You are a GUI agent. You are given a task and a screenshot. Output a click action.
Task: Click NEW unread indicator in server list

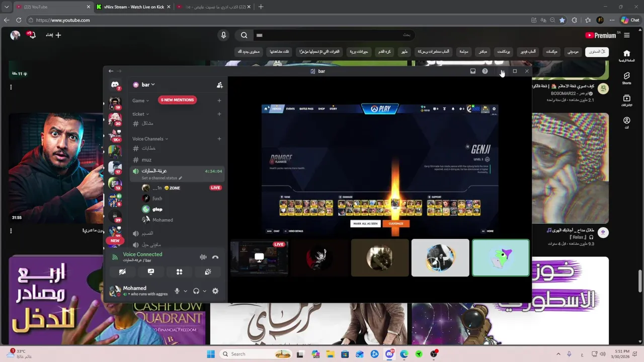coord(115,241)
